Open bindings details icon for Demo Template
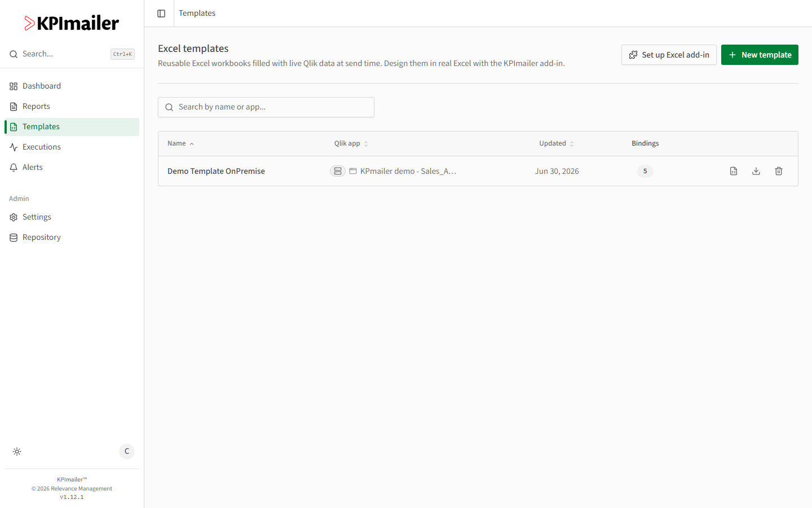 [x=734, y=171]
